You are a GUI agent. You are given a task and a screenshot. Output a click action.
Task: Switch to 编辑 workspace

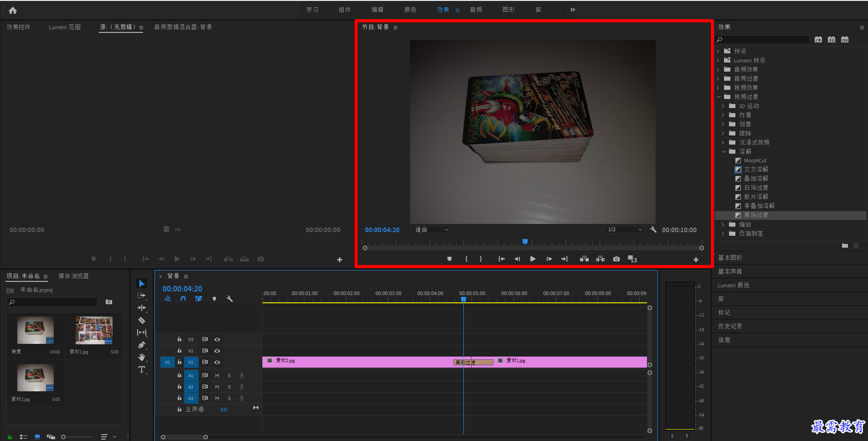pyautogui.click(x=377, y=10)
